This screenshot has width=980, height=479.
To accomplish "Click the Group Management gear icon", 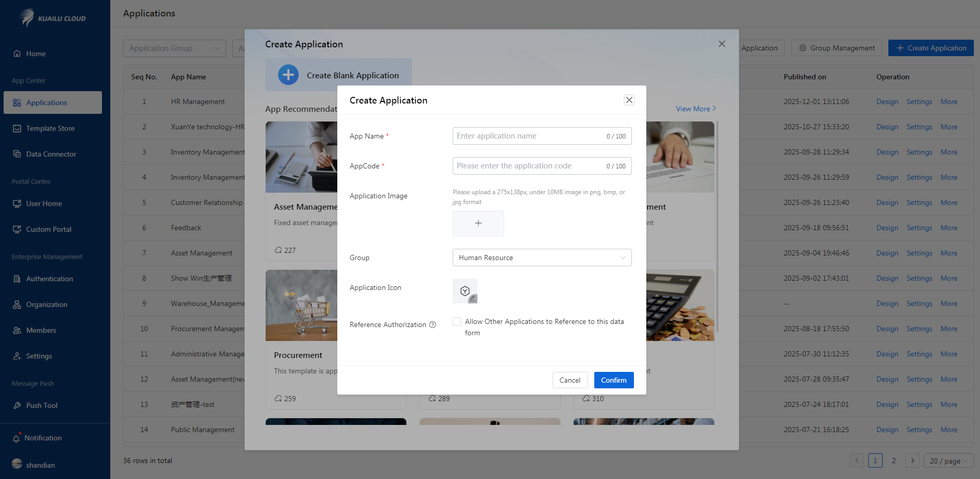I will tap(802, 48).
